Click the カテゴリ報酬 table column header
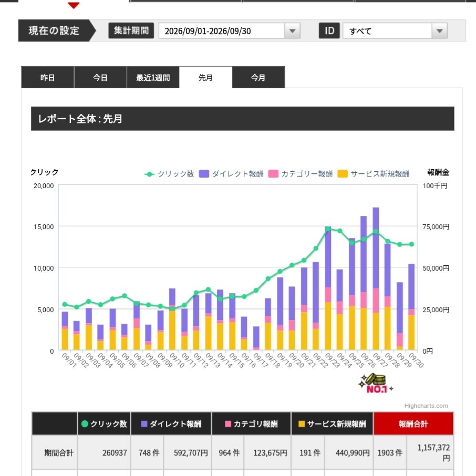Viewport: 476px width, 476px height. point(251,424)
